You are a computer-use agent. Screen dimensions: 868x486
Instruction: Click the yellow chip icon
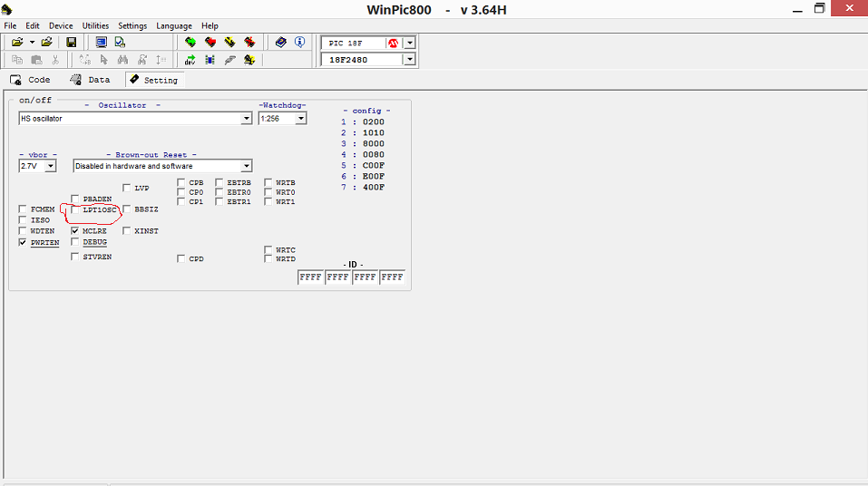[x=229, y=43]
